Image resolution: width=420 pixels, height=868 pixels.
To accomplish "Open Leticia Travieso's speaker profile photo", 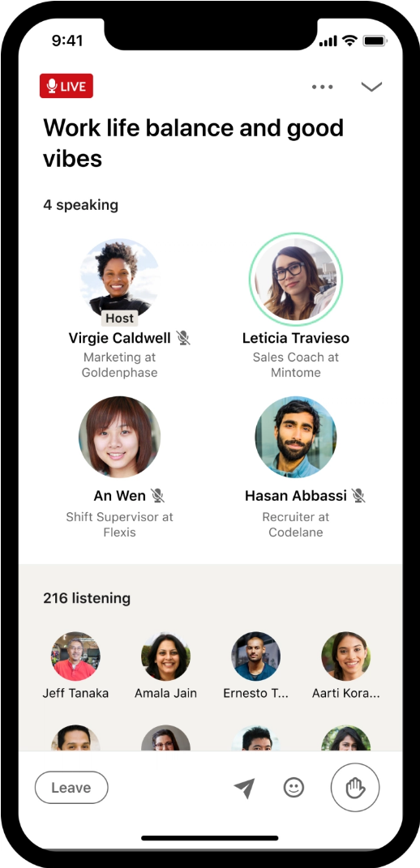I will [296, 280].
